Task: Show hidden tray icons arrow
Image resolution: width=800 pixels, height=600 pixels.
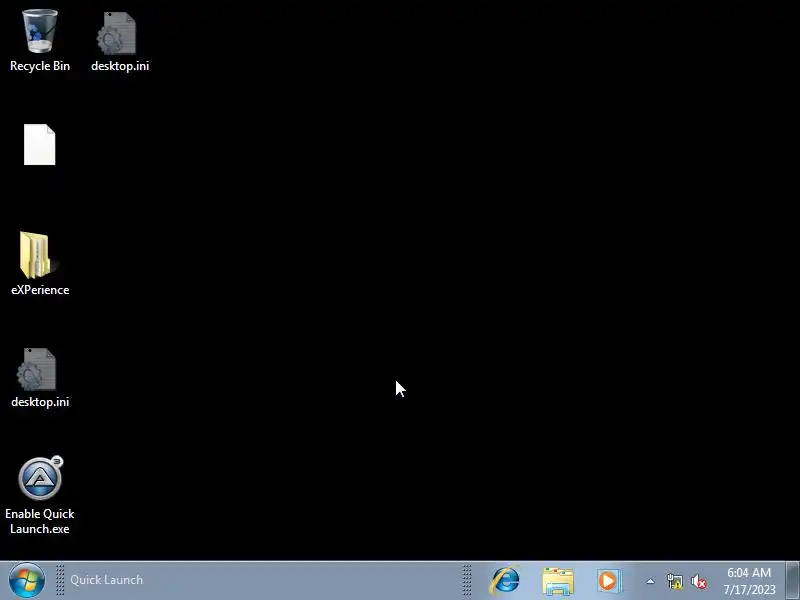Action: click(x=650, y=581)
